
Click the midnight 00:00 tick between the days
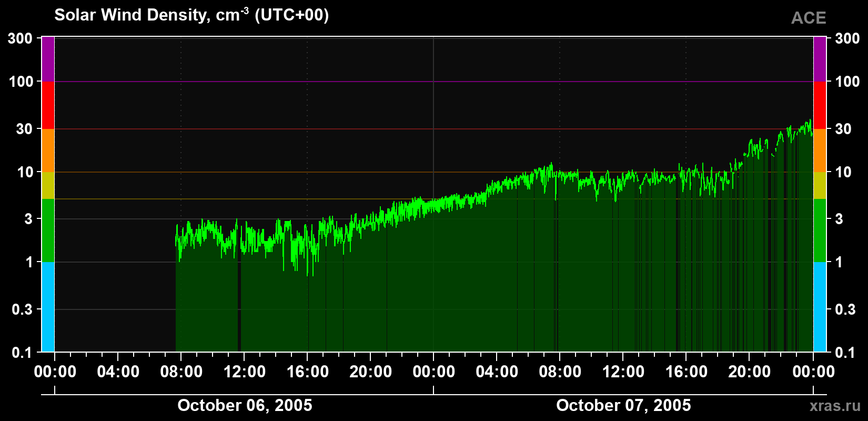pyautogui.click(x=433, y=372)
